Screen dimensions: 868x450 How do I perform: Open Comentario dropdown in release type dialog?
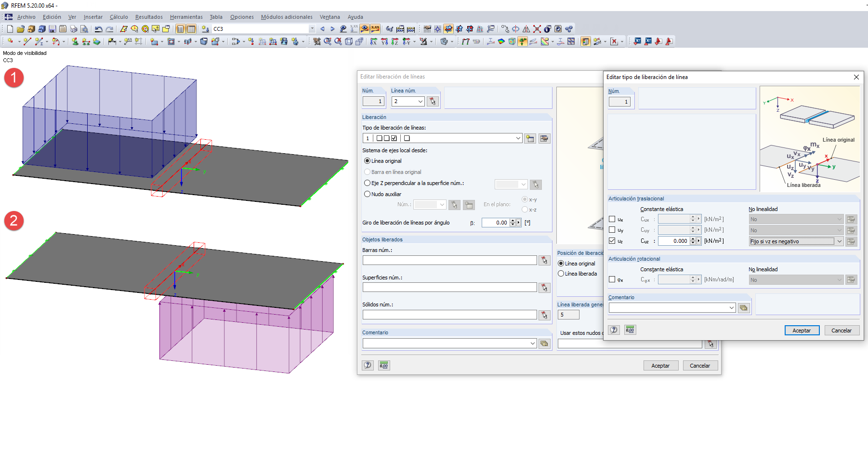click(732, 308)
